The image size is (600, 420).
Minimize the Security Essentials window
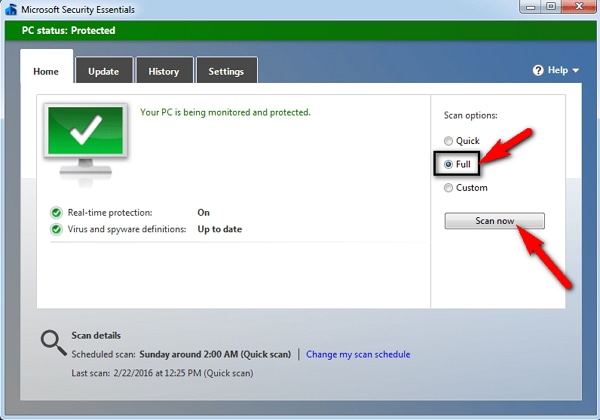tap(530, 7)
